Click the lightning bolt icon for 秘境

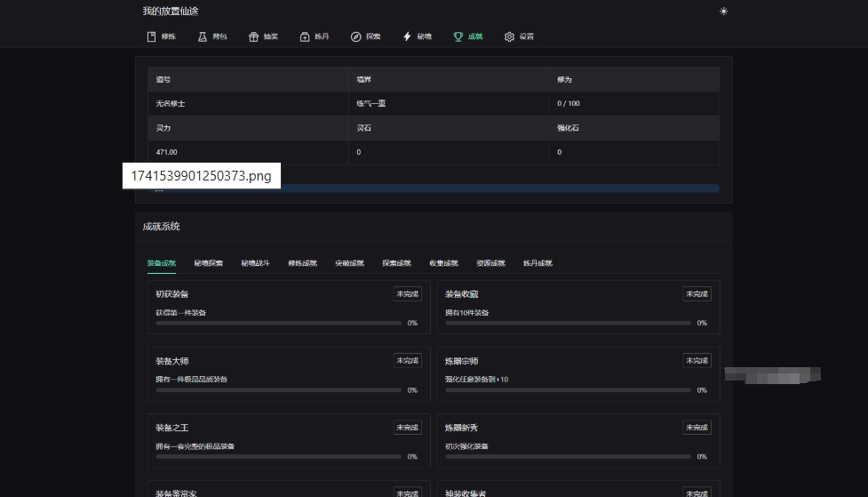click(x=407, y=36)
